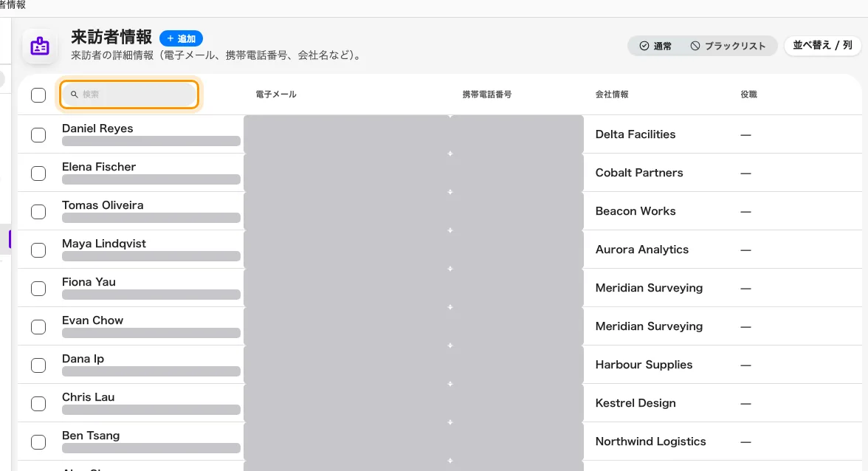Open visitor Fiona Yau
Screen dimensions: 868x471
pyautogui.click(x=89, y=282)
